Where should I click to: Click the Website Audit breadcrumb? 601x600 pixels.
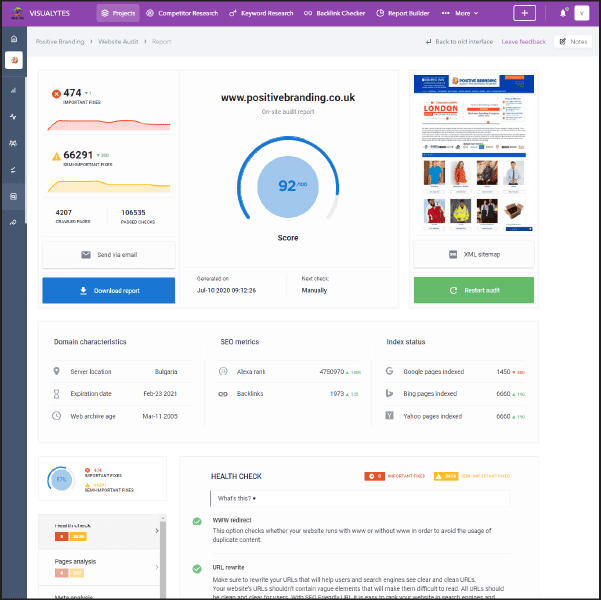click(x=126, y=43)
